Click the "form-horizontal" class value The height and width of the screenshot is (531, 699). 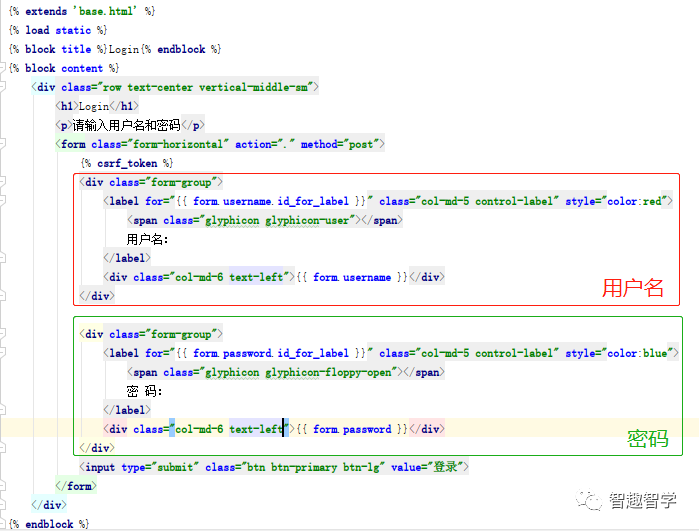[x=178, y=144]
